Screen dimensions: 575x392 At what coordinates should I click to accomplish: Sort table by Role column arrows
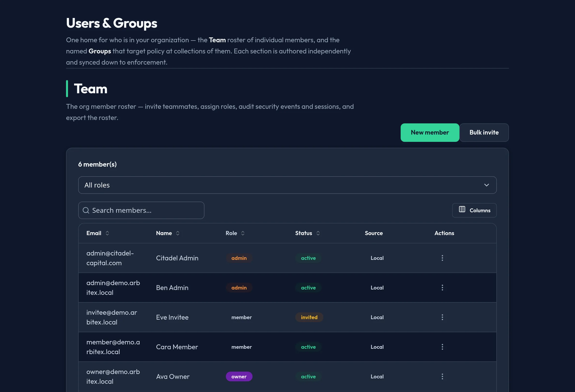click(243, 233)
